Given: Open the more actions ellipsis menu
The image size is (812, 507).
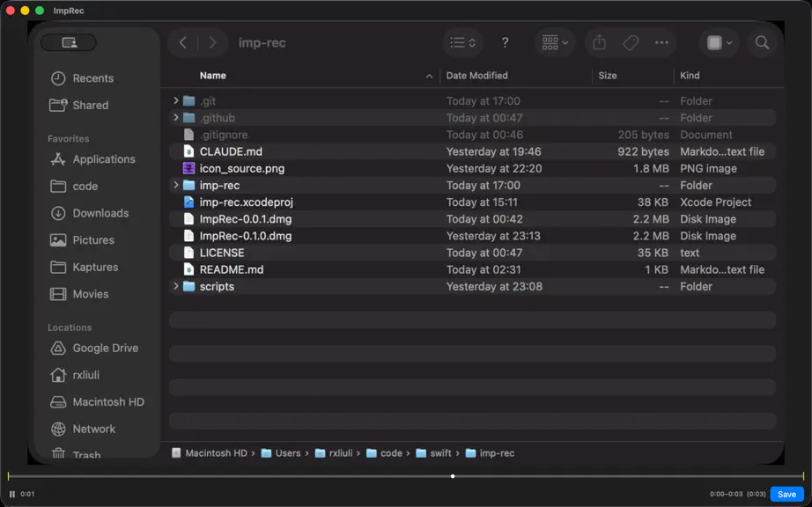Looking at the screenshot, I should pyautogui.click(x=661, y=42).
